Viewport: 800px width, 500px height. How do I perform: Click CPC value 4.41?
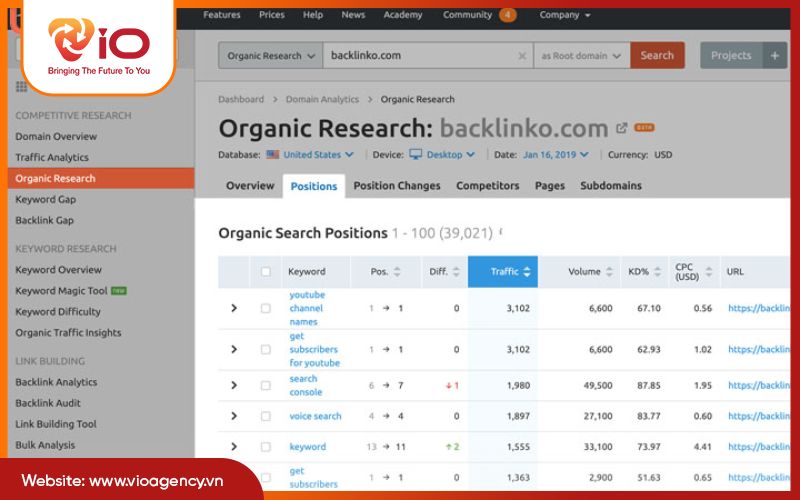click(x=703, y=447)
